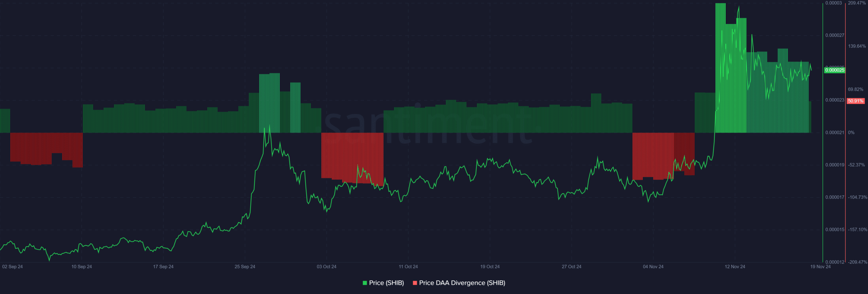Image resolution: width=868 pixels, height=294 pixels.
Task: Select the 19 Oct 24 date label
Action: coord(490,267)
